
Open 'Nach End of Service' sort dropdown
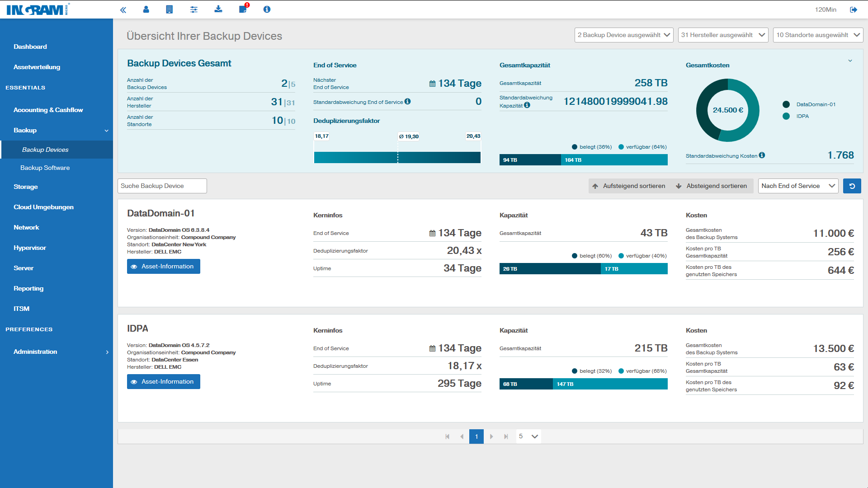pyautogui.click(x=798, y=186)
